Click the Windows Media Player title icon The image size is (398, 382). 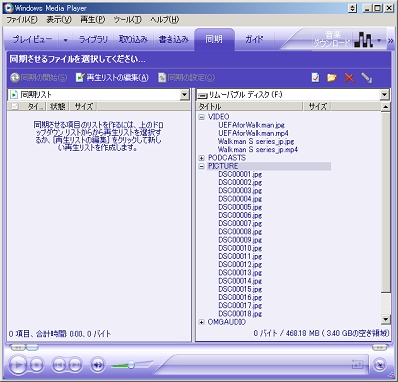coord(8,8)
